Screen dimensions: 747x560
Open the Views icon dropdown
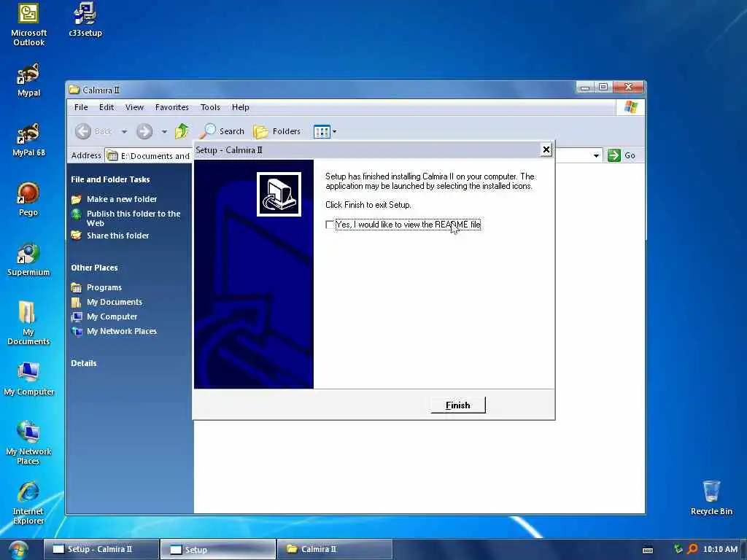(325, 131)
